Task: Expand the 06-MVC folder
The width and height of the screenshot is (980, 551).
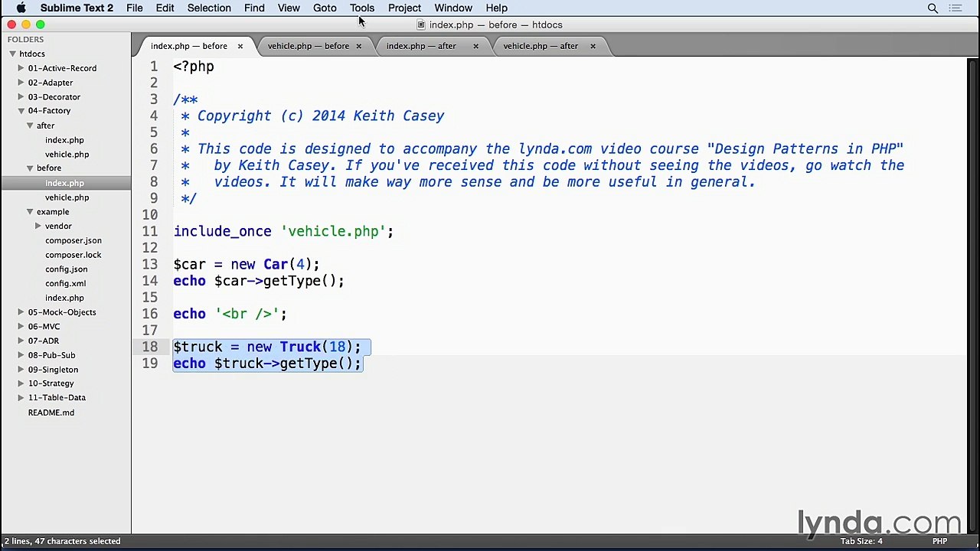Action: (21, 327)
